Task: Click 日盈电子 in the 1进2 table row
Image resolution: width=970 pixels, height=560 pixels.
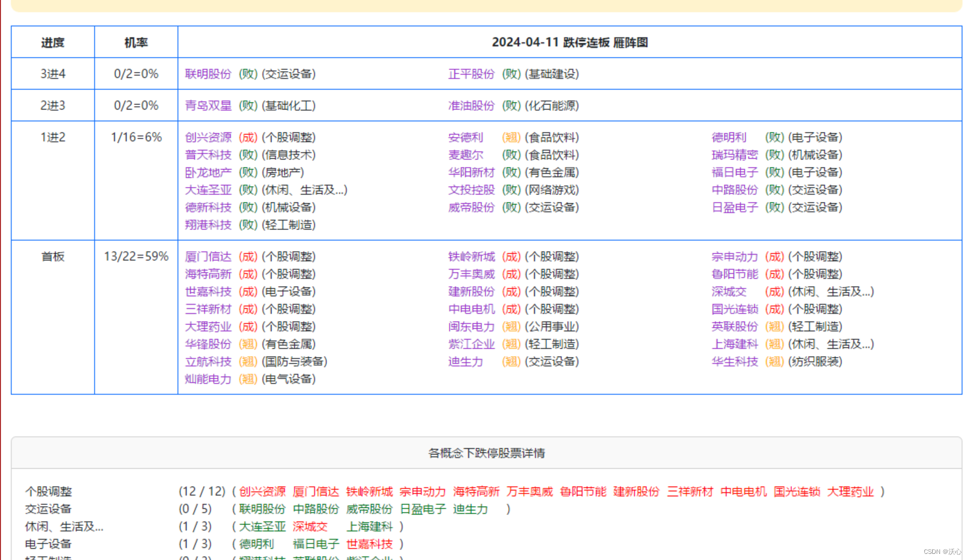Action: click(734, 207)
